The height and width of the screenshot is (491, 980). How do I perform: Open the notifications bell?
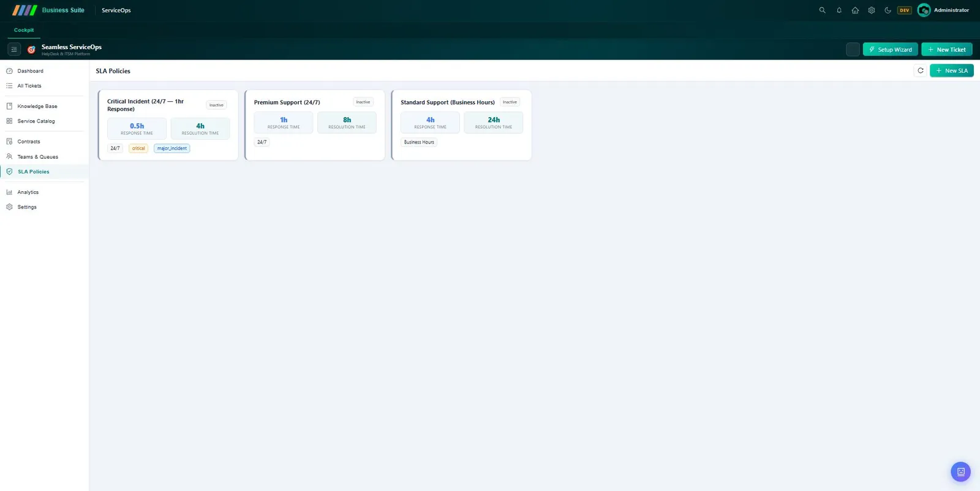point(839,10)
